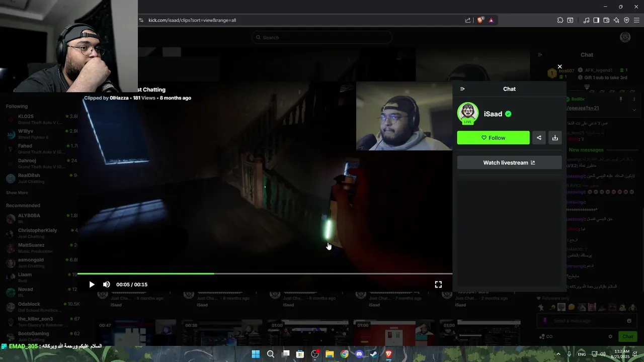Open the Windows Start menu
The height and width of the screenshot is (362, 644).
pos(256,354)
